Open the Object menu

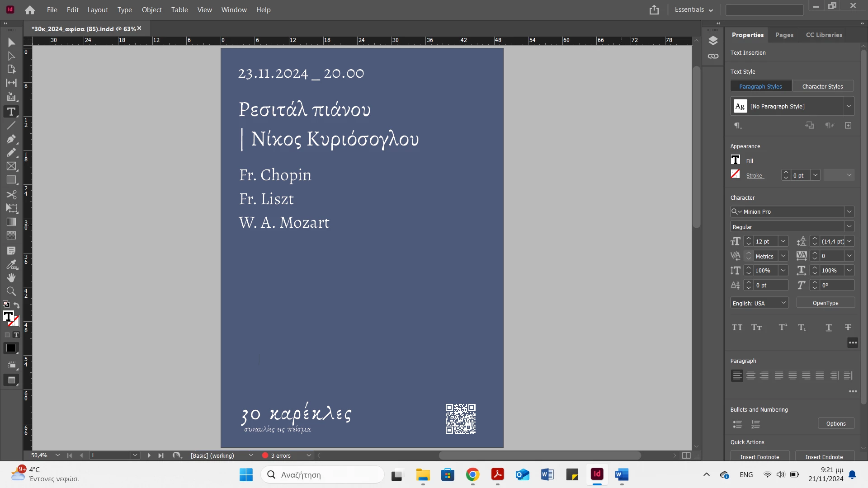[151, 9]
